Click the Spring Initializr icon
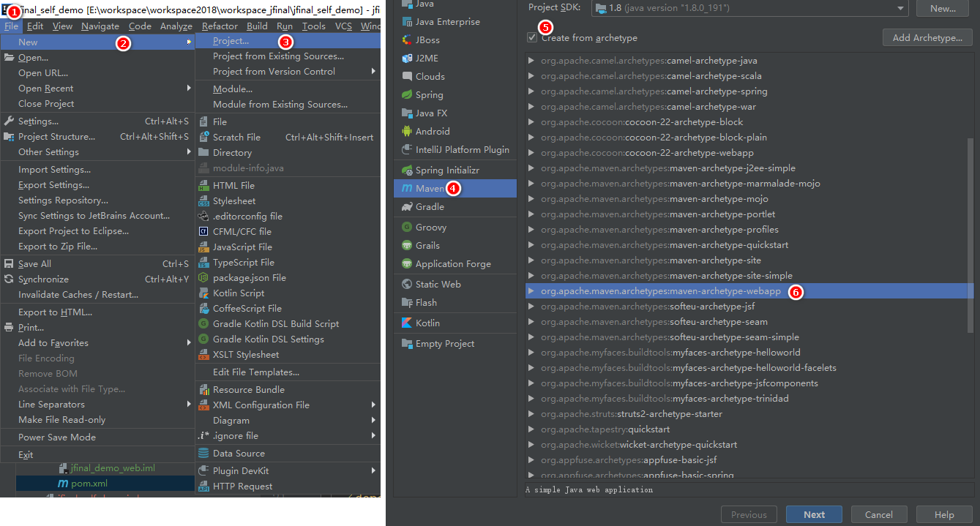Image resolution: width=980 pixels, height=526 pixels. point(407,170)
